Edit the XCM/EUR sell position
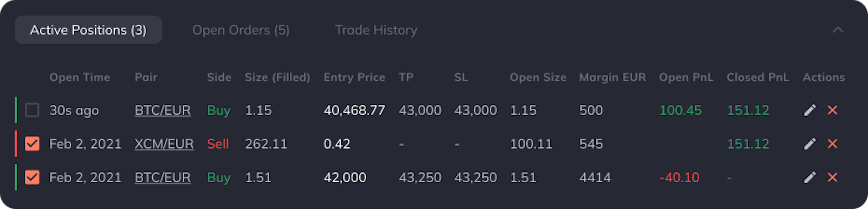The height and width of the screenshot is (209, 868). click(810, 144)
